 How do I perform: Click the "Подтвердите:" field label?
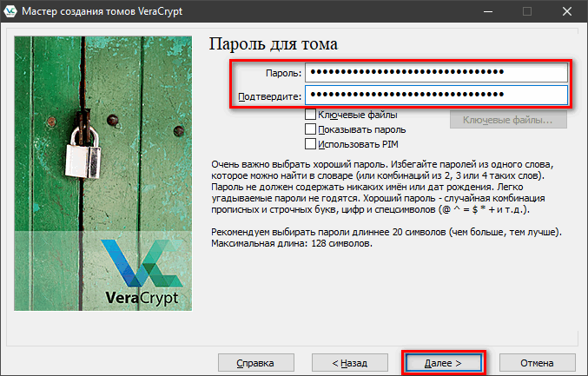[x=270, y=96]
